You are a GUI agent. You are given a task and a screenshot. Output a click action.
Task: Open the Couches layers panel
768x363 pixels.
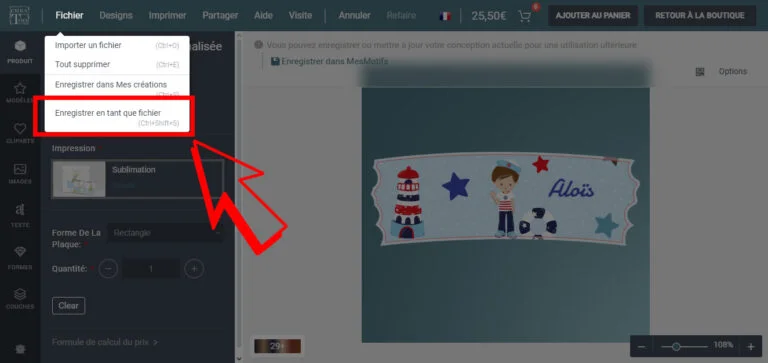[x=20, y=298]
